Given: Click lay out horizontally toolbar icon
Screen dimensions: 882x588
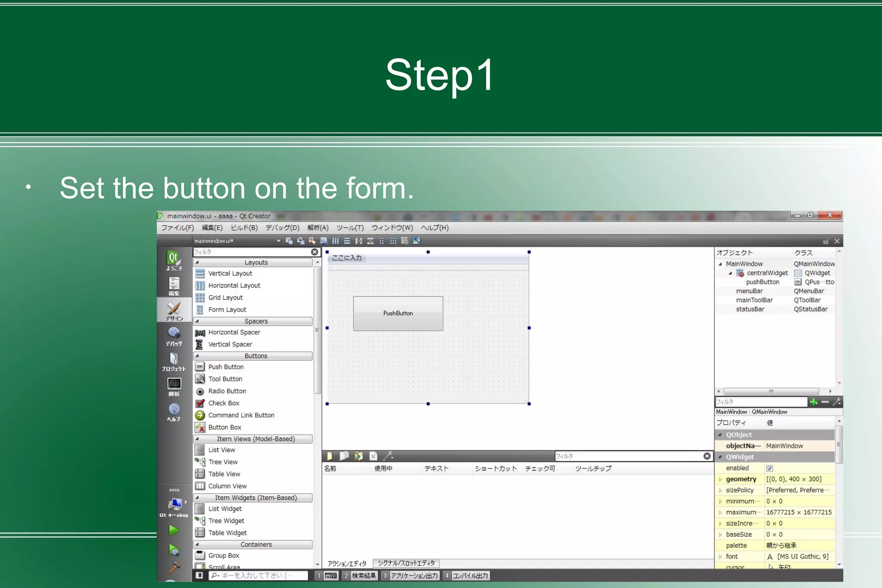Looking at the screenshot, I should (335, 241).
